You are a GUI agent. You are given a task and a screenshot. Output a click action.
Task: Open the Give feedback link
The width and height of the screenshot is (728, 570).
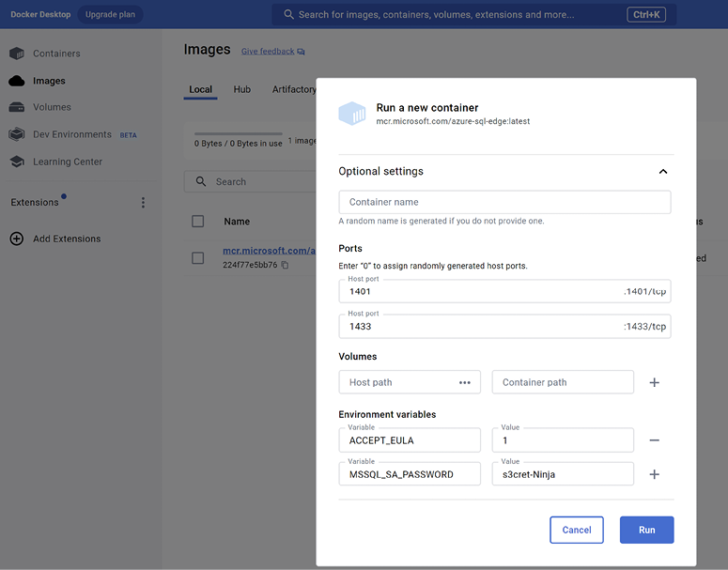coord(268,51)
